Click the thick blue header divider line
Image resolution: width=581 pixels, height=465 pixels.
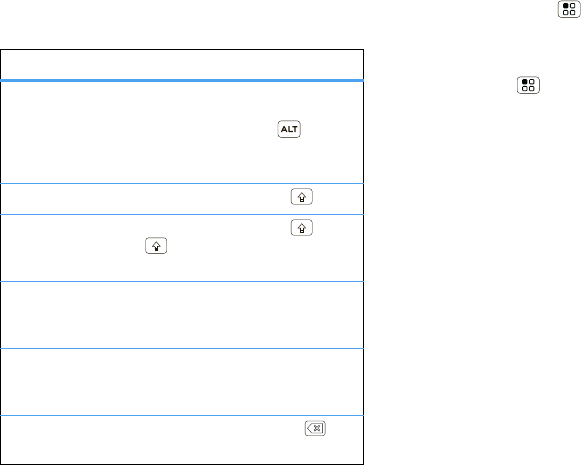pos(182,80)
